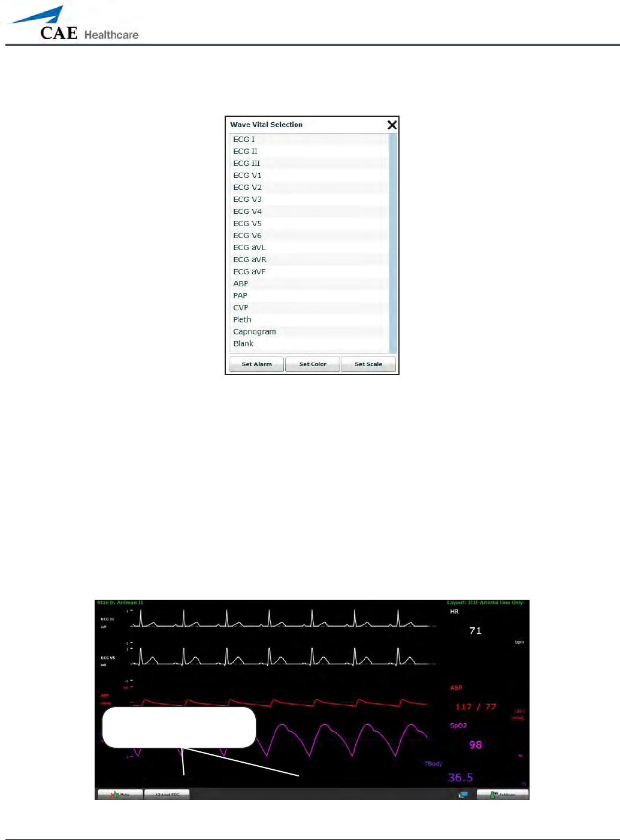Click the Set Color button
The image size is (620, 840).
tap(313, 364)
